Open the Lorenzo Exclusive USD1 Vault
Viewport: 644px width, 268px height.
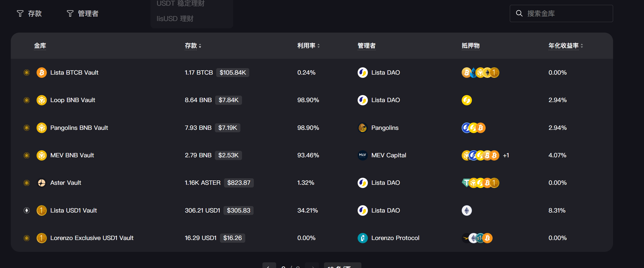(92, 238)
